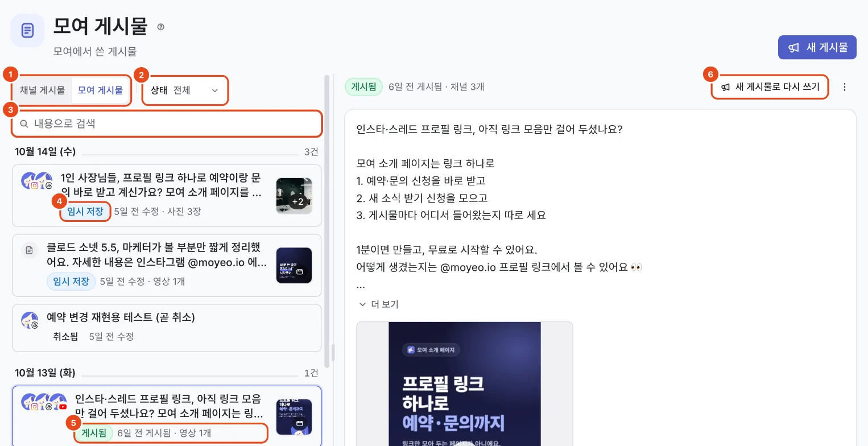The image size is (868, 446).
Task: Click the 1건 count label
Action: pos(311,373)
